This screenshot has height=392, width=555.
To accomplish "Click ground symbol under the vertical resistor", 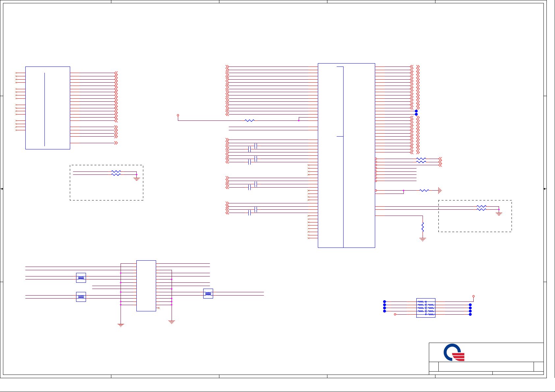I will tap(423, 239).
